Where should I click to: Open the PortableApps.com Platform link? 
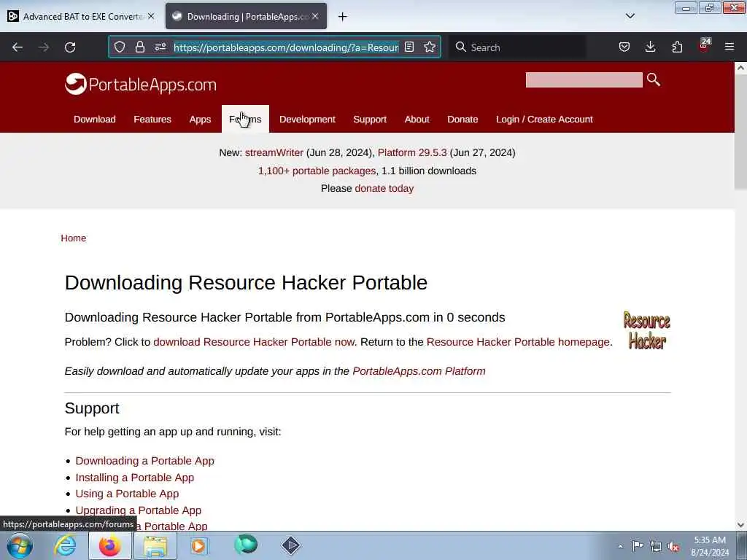[x=419, y=371]
